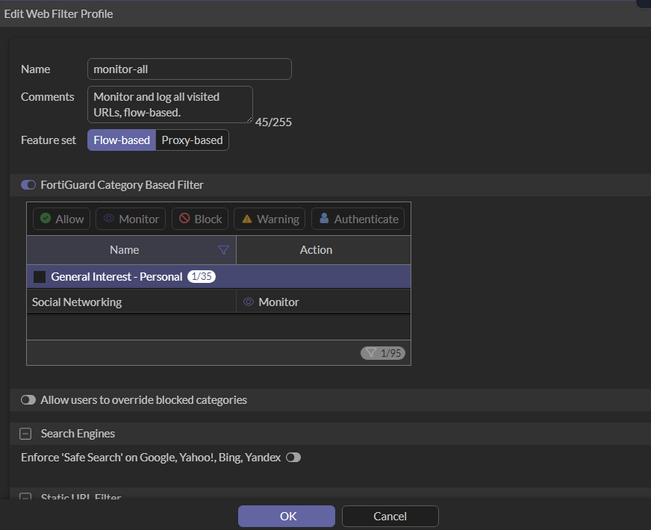Check the General Interest - Personal checkbox
The height and width of the screenshot is (530, 651).
[39, 277]
